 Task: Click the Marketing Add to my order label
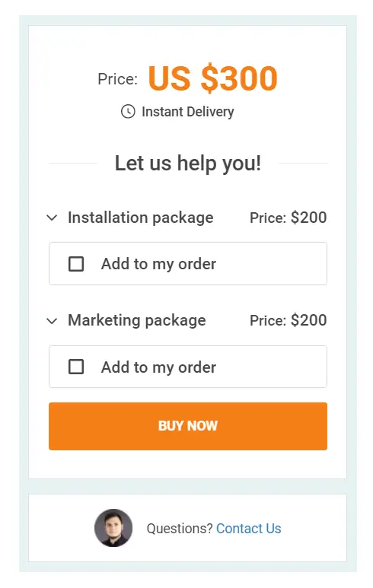pos(158,367)
